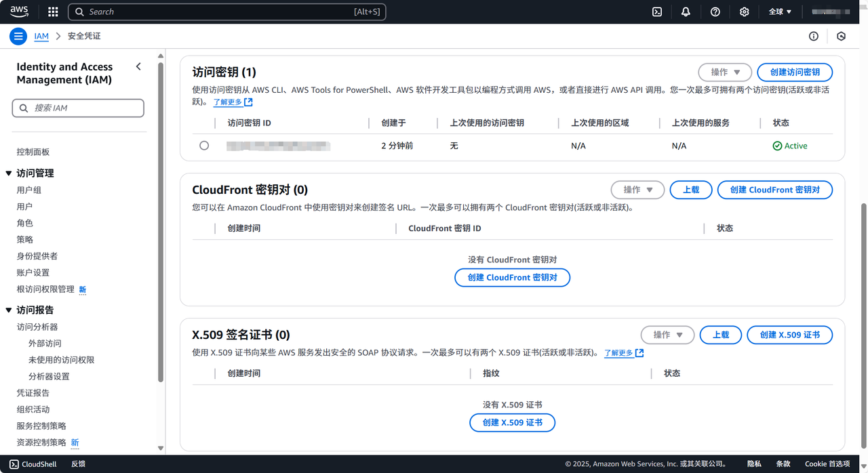Click the sidebar vertical scrollbar thumb
Screen dimensions: 868x473
coord(161,224)
